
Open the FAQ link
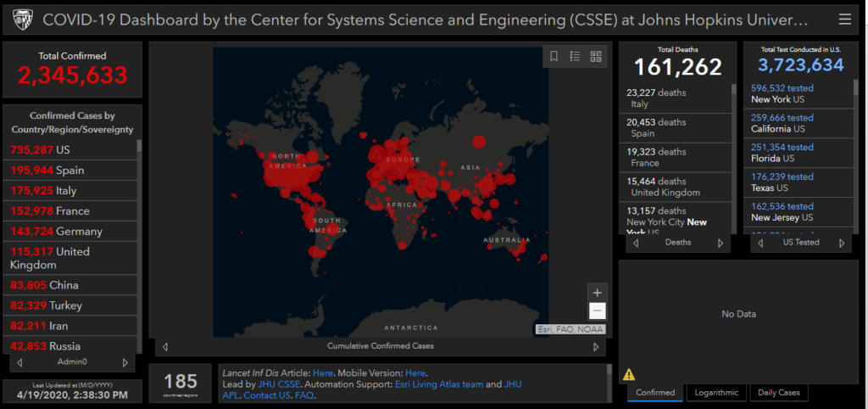(x=304, y=395)
